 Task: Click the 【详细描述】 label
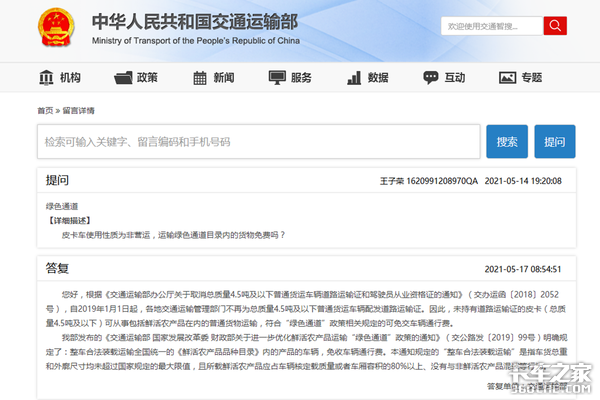tap(69, 220)
